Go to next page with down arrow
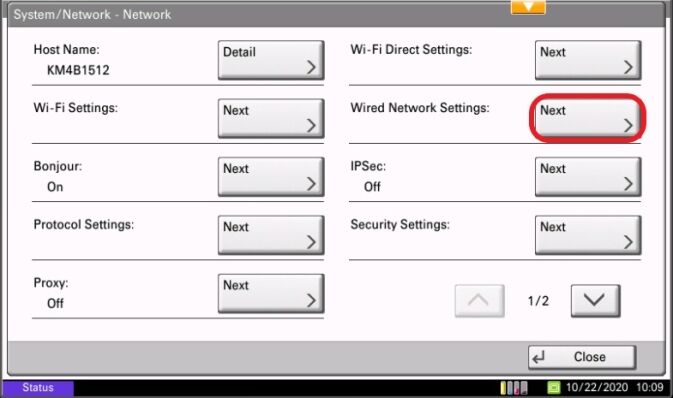Image resolution: width=673 pixels, height=398 pixels. [595, 301]
